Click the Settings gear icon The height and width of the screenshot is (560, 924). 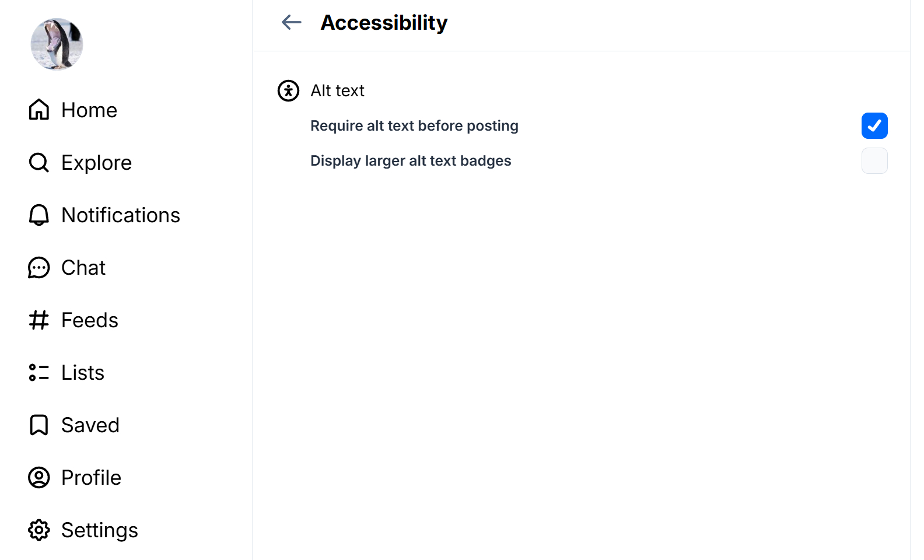[39, 530]
